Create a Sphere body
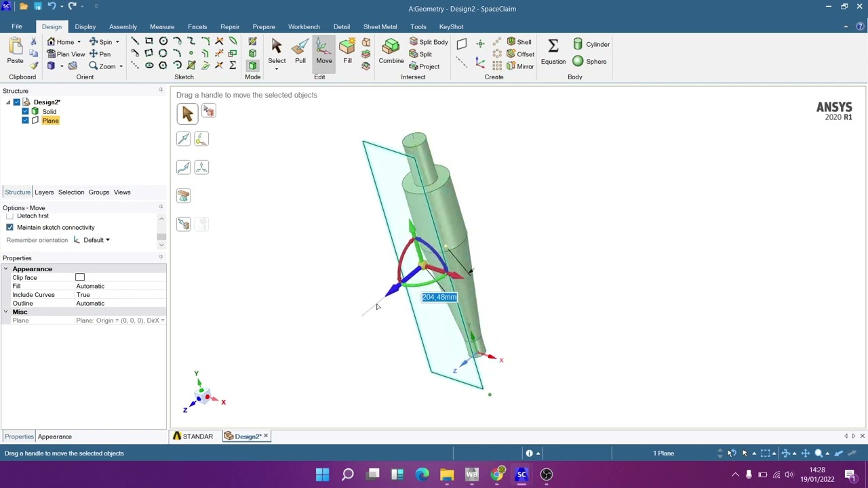The image size is (868, 488). pos(590,62)
